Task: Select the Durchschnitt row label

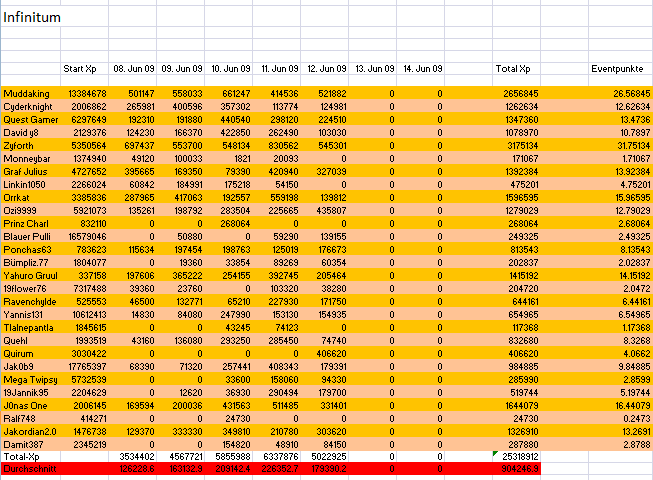Action: (x=31, y=469)
